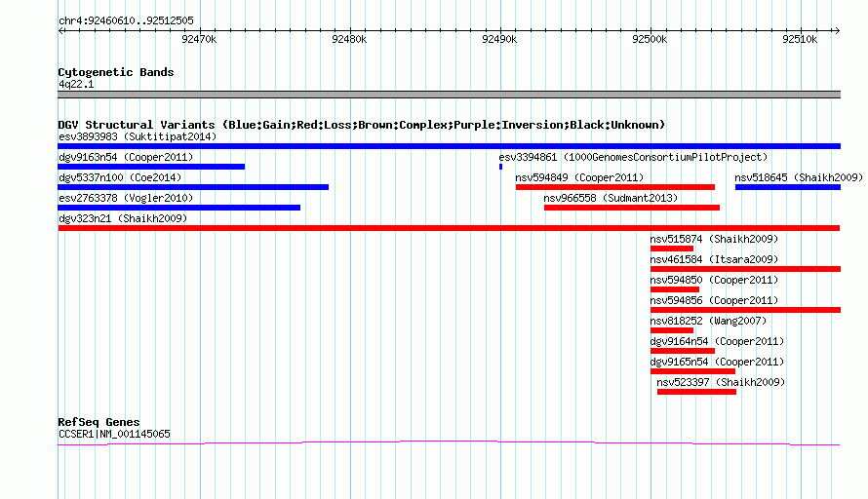
Task: Click esv3394861 (1000GenomesConsortiumPilotProject) label
Action: pos(633,157)
